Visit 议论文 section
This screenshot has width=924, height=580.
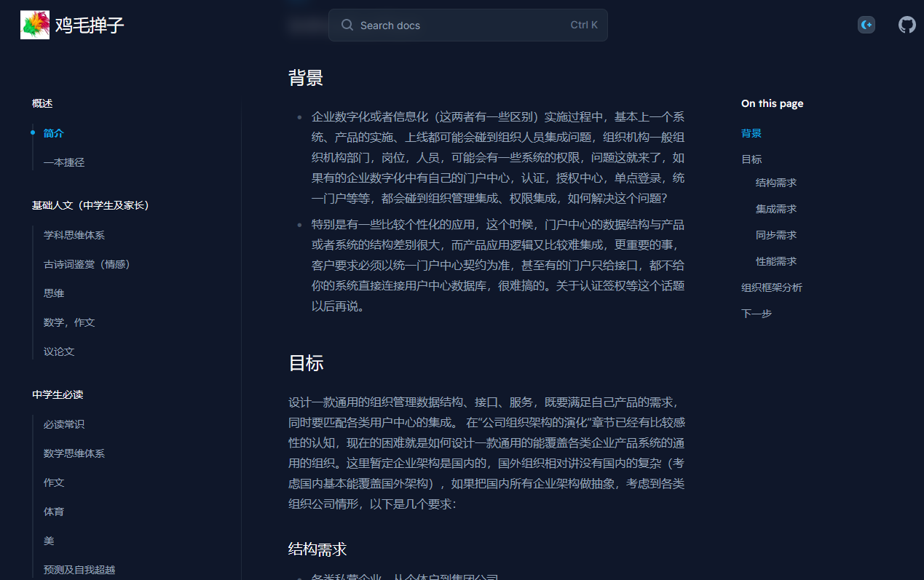coord(59,351)
